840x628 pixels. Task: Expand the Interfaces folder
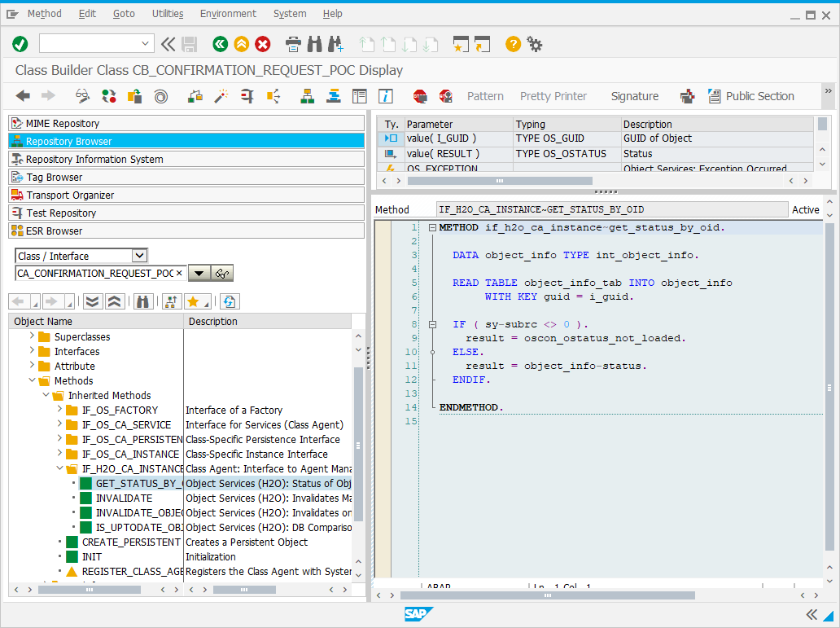point(32,351)
